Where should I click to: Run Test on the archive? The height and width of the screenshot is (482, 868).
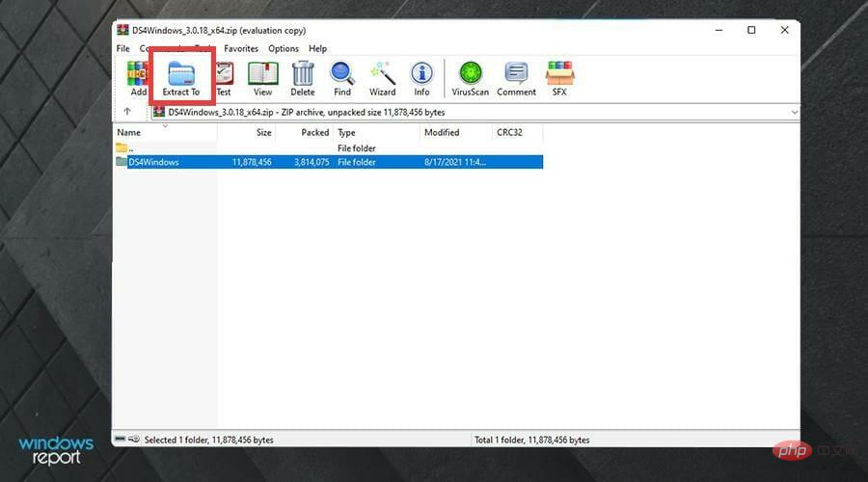[x=224, y=78]
